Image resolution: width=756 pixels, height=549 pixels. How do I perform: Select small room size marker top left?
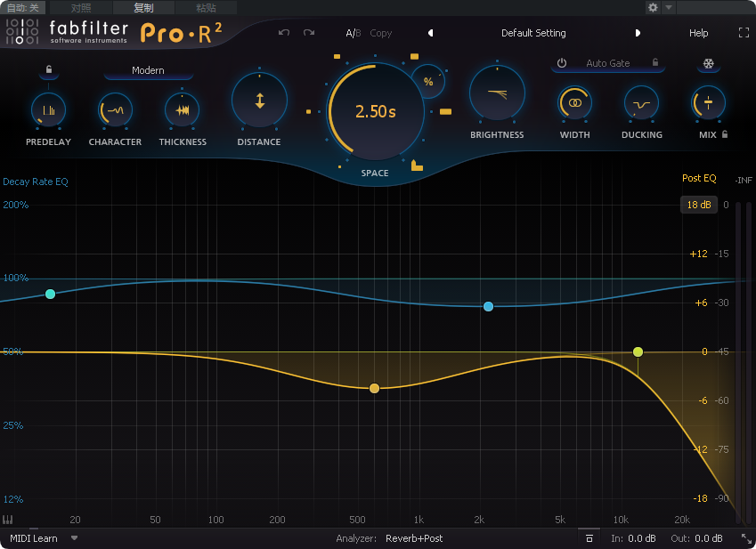pos(337,56)
